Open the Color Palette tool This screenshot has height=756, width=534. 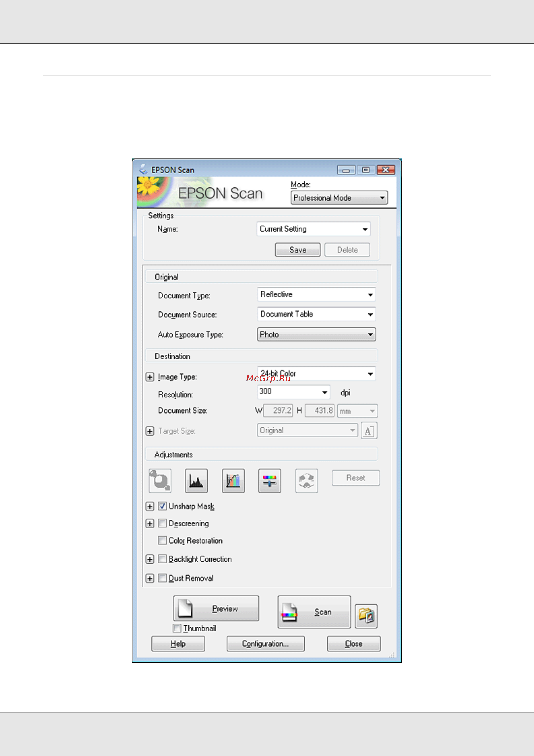tap(306, 481)
